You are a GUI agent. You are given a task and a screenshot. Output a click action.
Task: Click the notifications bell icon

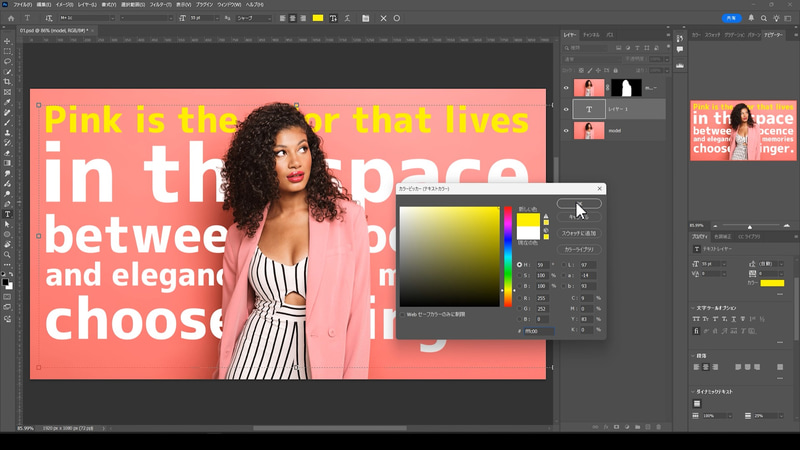tap(751, 18)
